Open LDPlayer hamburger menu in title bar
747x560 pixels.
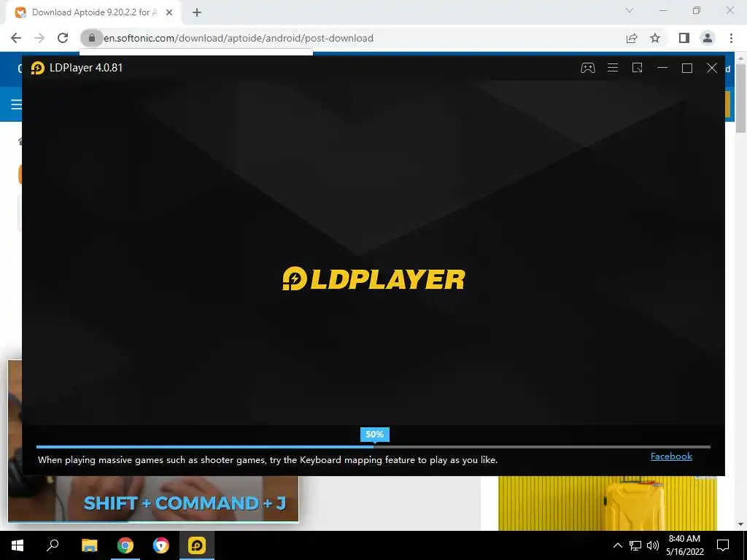613,68
